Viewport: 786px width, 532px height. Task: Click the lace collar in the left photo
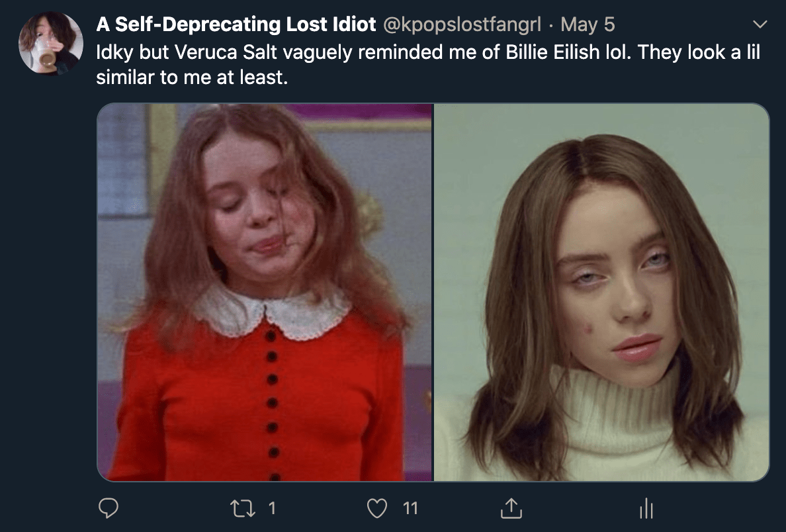pyautogui.click(x=271, y=314)
